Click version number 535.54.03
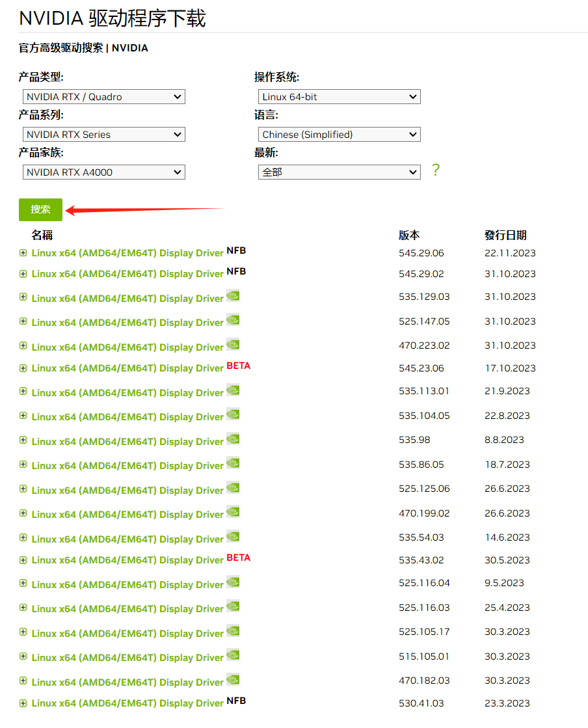588x728 pixels. click(421, 537)
